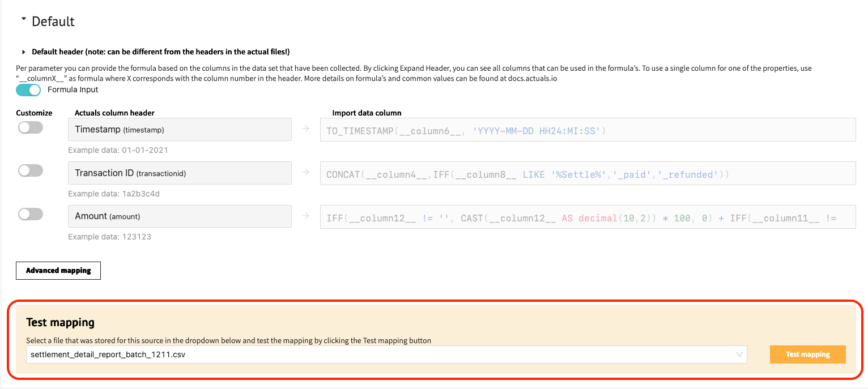
Task: Select the Amount column header box
Action: (180, 216)
